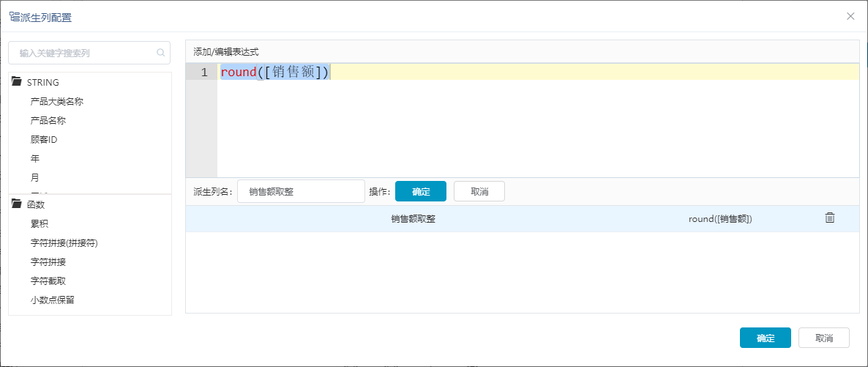868x367 pixels.
Task: Cancel the expression edit next to 操作
Action: pos(479,191)
